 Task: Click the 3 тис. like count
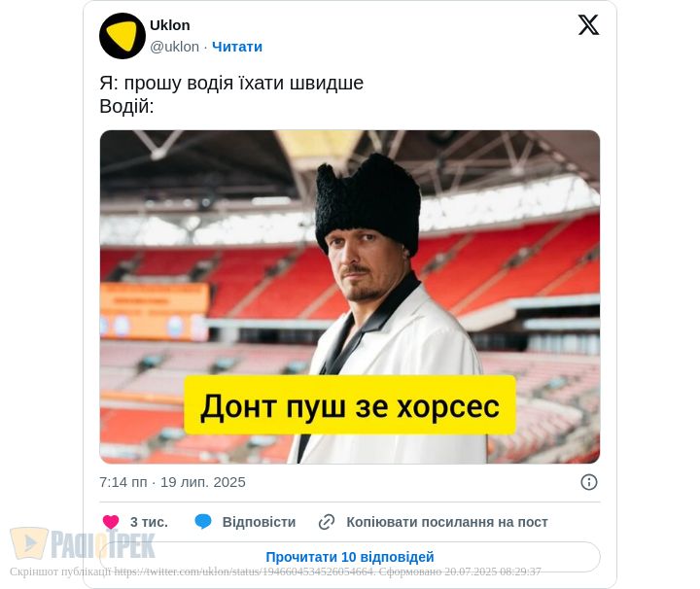(149, 522)
